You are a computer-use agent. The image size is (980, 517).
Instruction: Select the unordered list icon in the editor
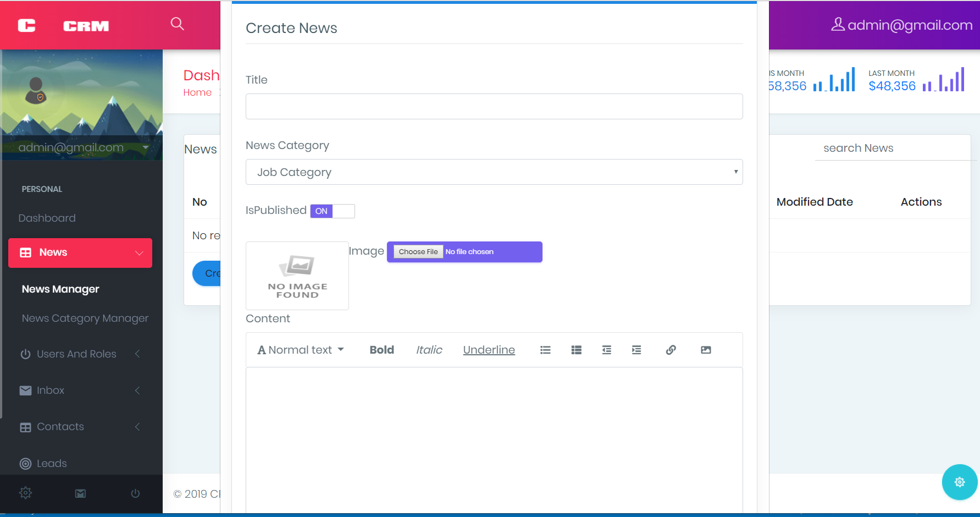tap(545, 350)
